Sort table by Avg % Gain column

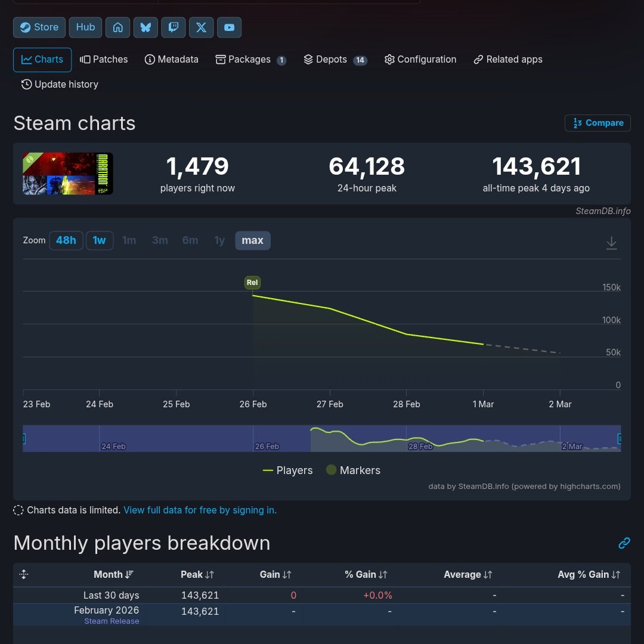(x=589, y=575)
